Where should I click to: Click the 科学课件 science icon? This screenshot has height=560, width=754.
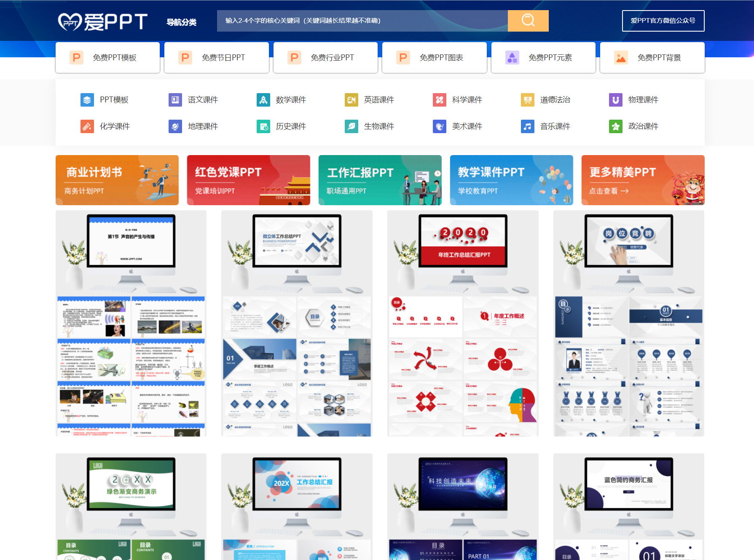pos(439,100)
